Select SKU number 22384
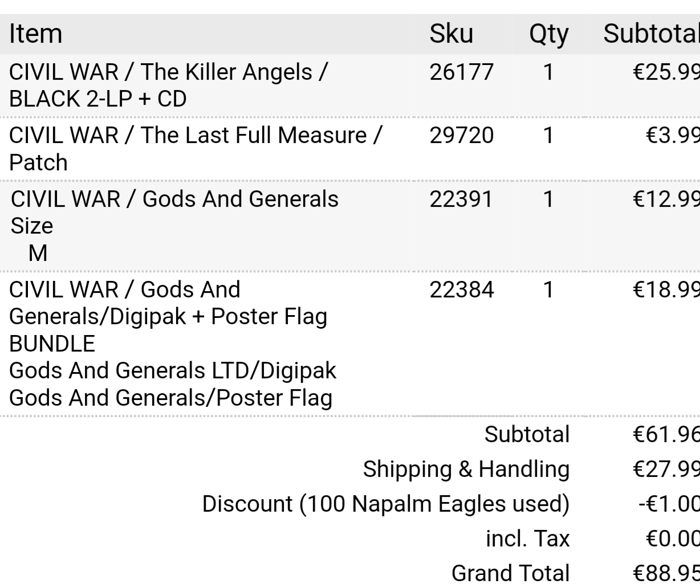The image size is (700, 588). click(x=461, y=290)
